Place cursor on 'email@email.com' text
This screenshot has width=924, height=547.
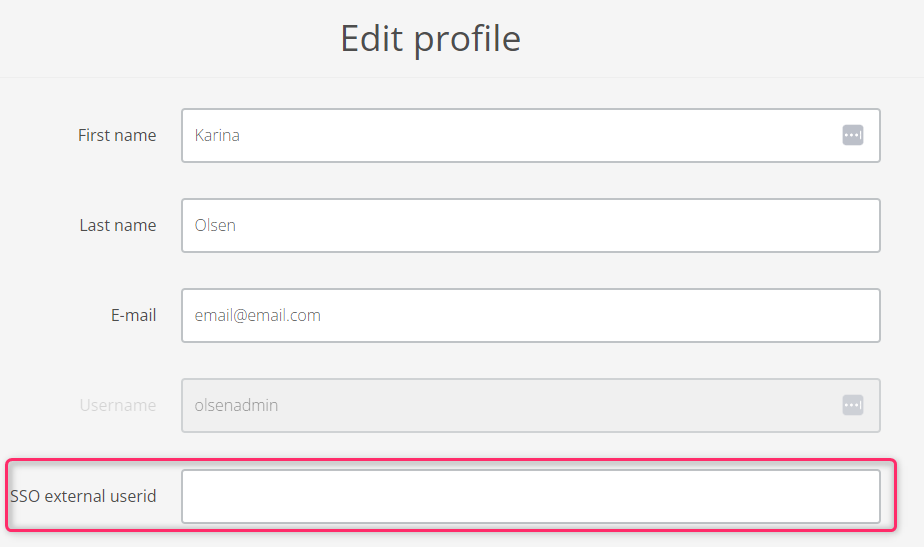point(258,315)
